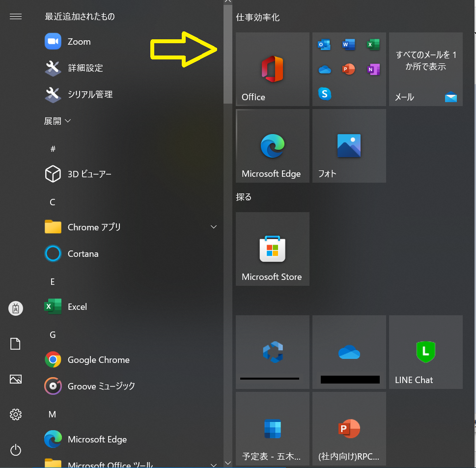Click the 仕事効率化 group heading
This screenshot has width=476, height=468.
(x=258, y=17)
